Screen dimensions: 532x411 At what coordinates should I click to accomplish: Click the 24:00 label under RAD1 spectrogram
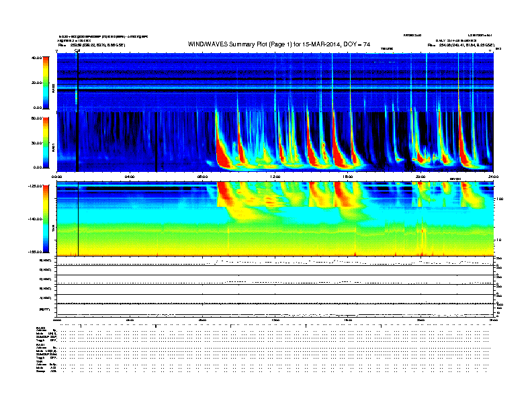pos(493,177)
